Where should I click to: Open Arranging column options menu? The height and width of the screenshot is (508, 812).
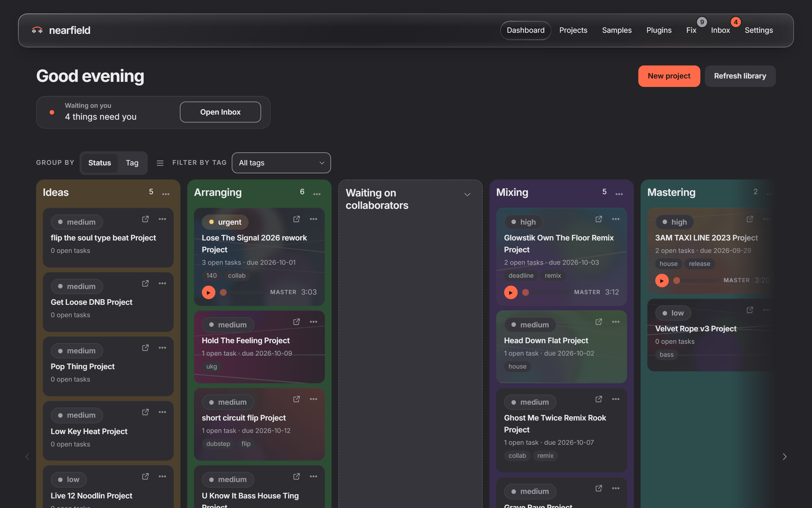tap(317, 194)
